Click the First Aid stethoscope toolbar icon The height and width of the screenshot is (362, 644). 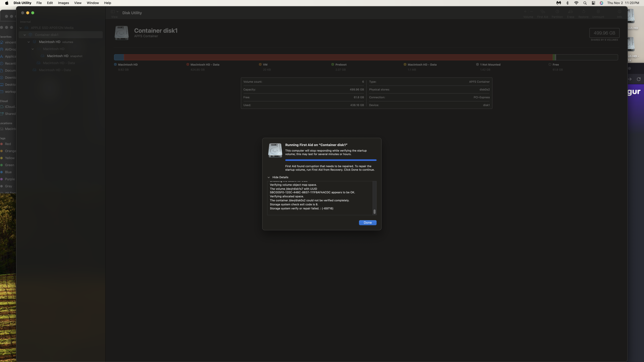click(x=543, y=12)
